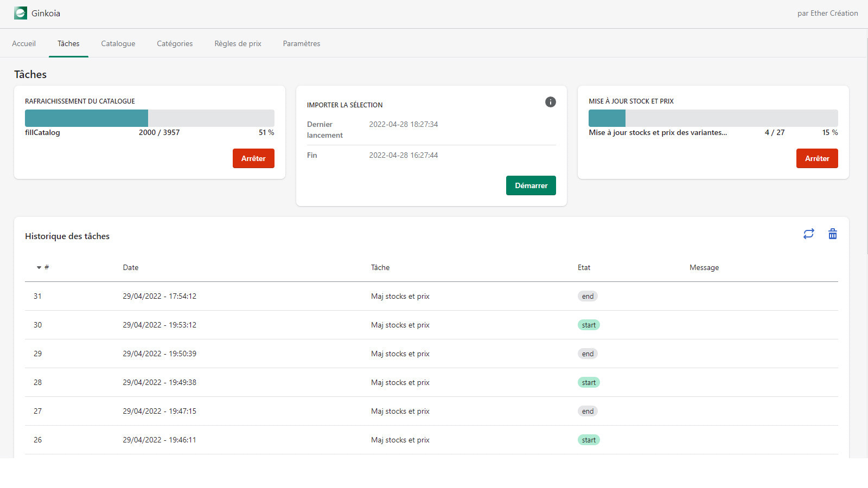Select the 'start' badge in row 26
Screen dimensions: 868x488
point(589,440)
